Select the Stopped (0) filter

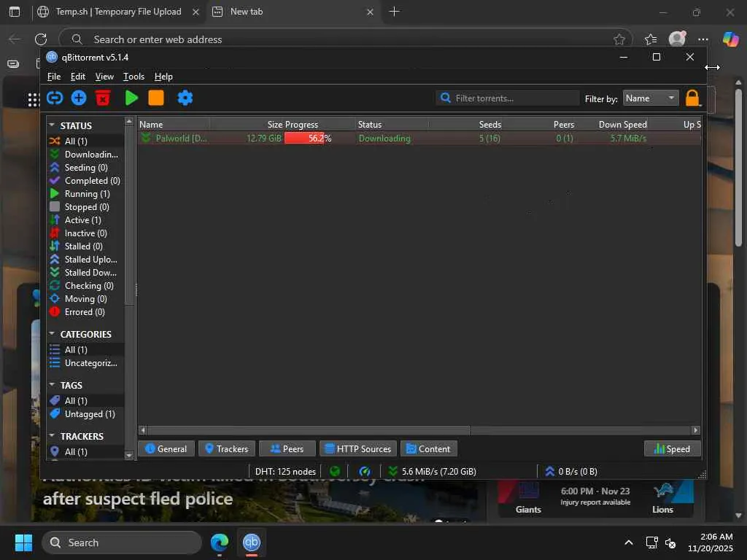(x=85, y=206)
